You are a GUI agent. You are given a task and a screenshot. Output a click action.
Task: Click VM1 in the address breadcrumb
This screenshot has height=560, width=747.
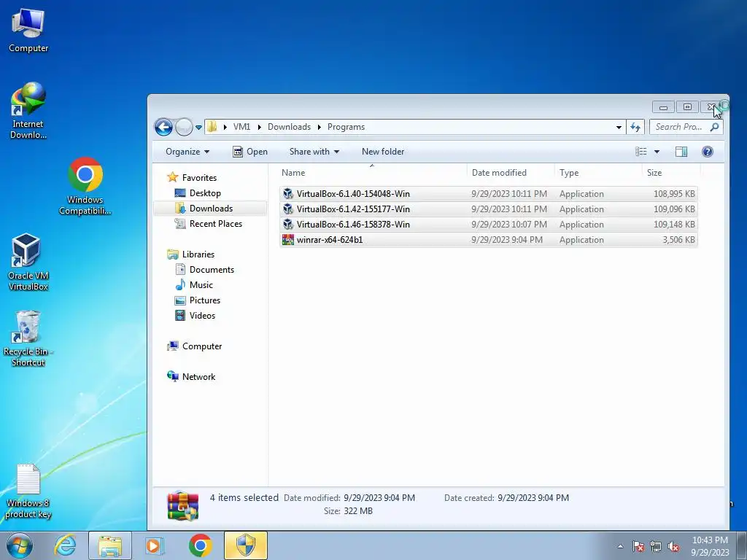tap(241, 127)
